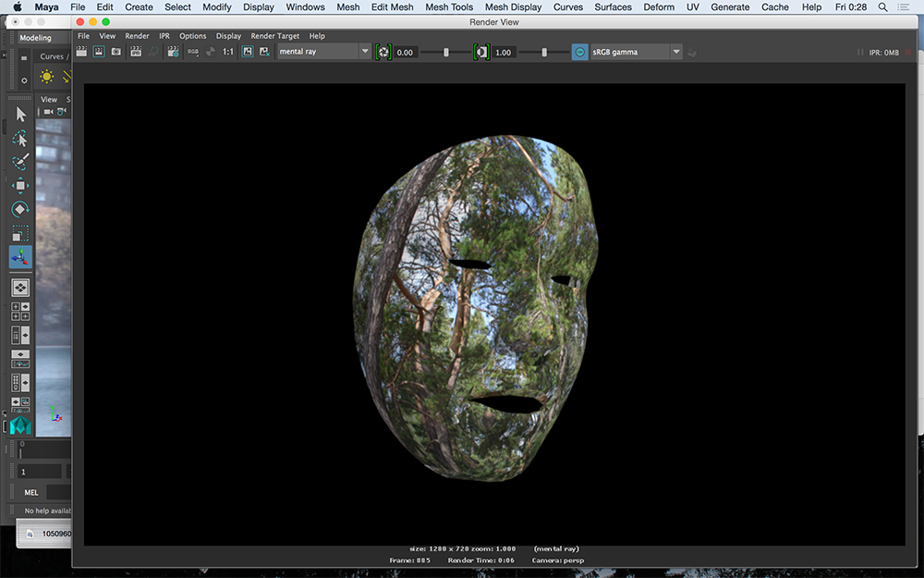This screenshot has height=578, width=924.
Task: Toggle the RGB channels display button
Action: 193,52
